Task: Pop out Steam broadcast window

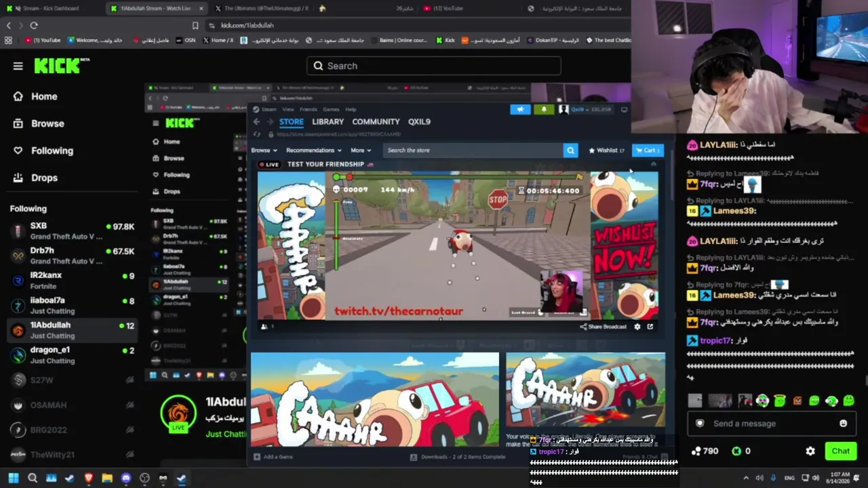Action: [650, 327]
